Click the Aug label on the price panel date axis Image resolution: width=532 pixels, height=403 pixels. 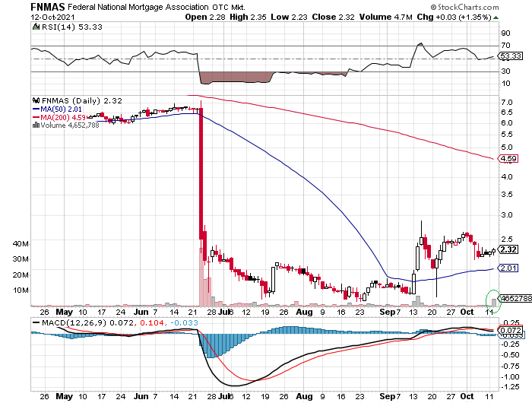(x=304, y=312)
